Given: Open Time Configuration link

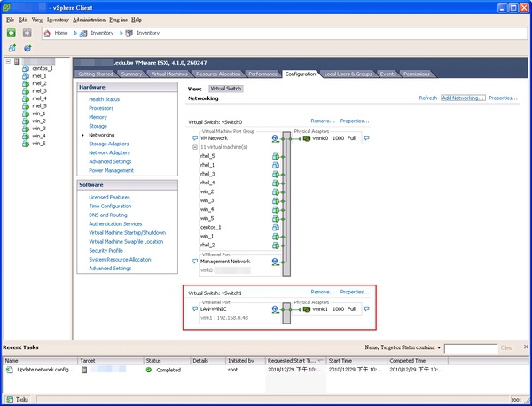Looking at the screenshot, I should [x=110, y=207].
